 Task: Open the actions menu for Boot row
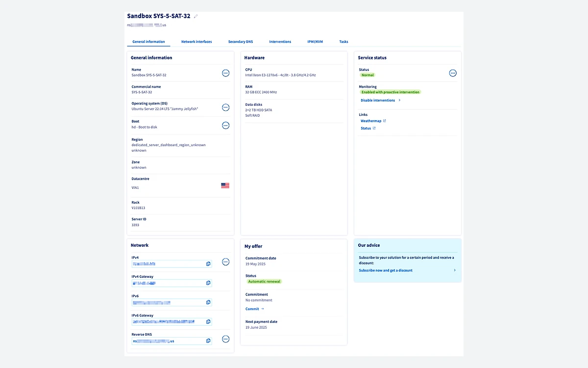tap(225, 125)
